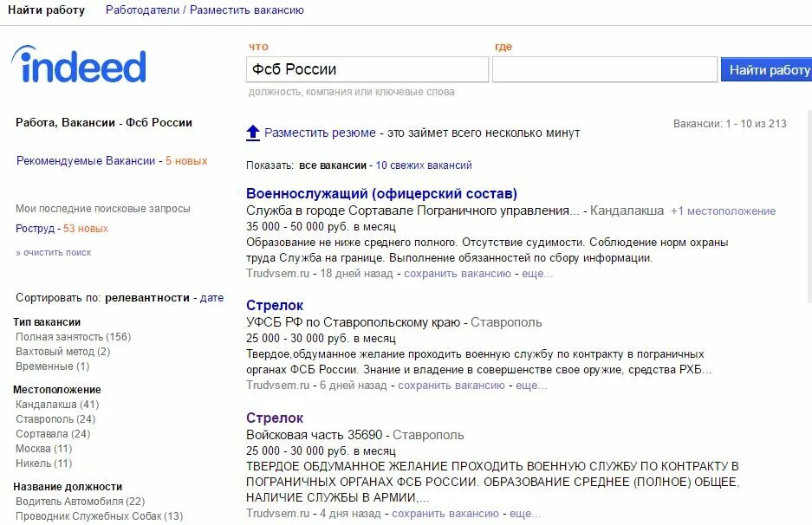Click the blue Найти работу search button
Viewport: 812px width, 525px height.
tap(767, 69)
